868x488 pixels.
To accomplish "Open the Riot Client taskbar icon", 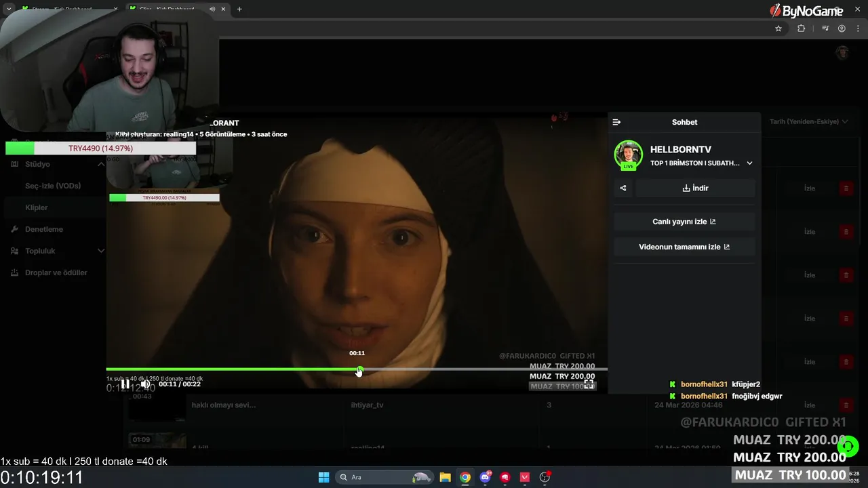I will tap(505, 477).
